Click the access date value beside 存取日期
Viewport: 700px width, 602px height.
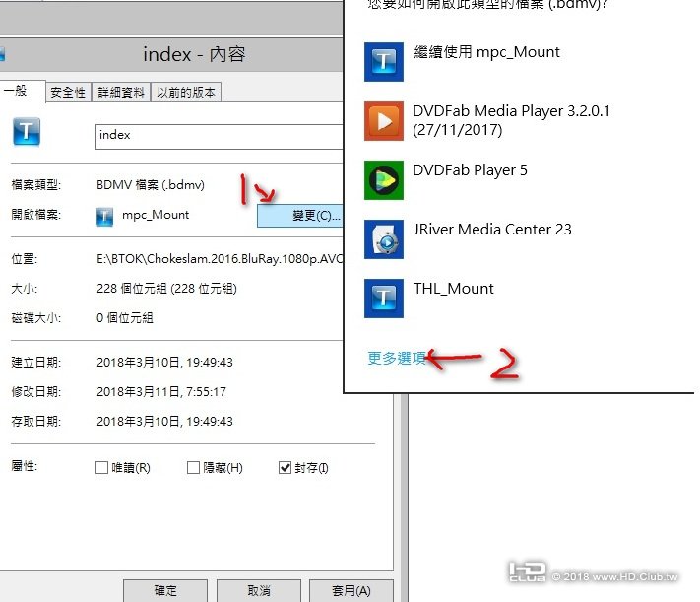[x=164, y=422]
